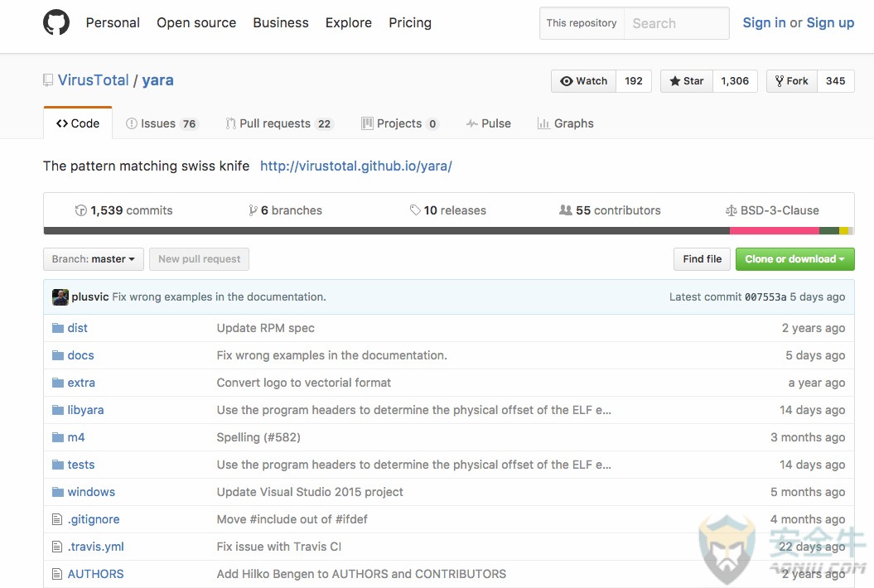Click the folder icon for libyara
This screenshot has width=874, height=588.
[x=58, y=410]
